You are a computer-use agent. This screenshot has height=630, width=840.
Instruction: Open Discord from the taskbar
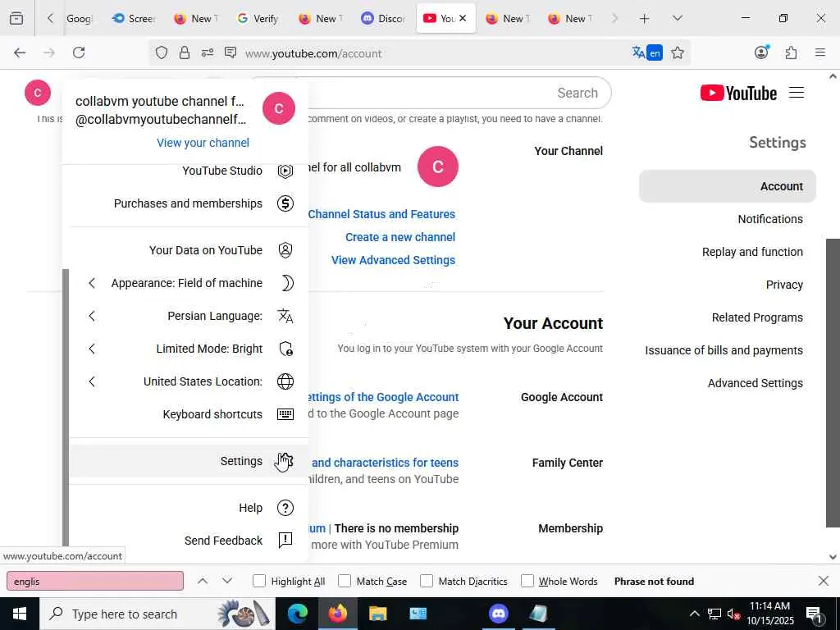[499, 614]
